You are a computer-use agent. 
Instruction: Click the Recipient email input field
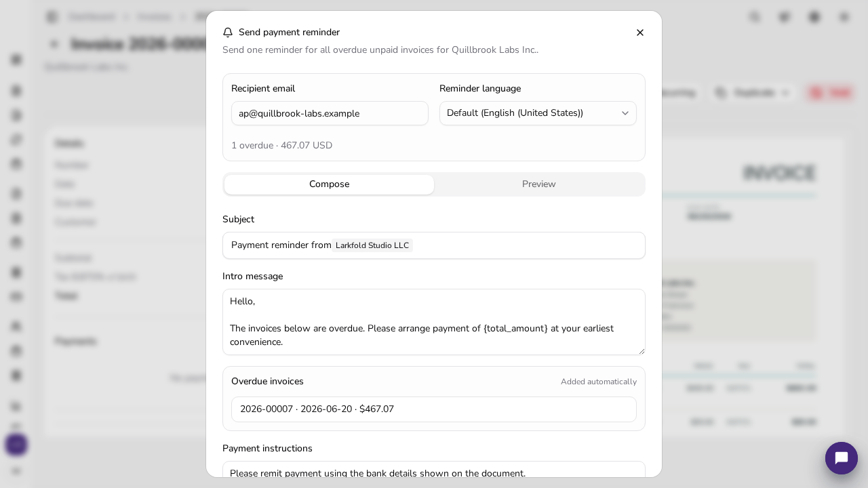(330, 113)
